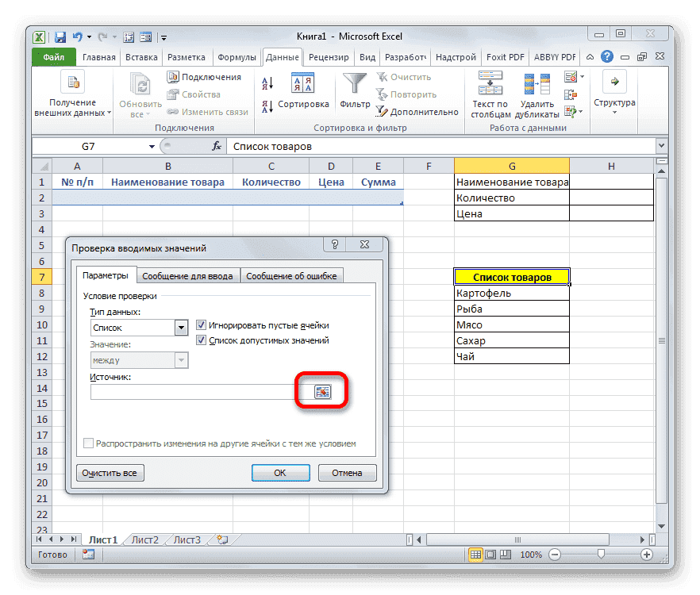This screenshot has width=700, height=595.
Task: Open the Файл ribbon tab
Action: 52,57
